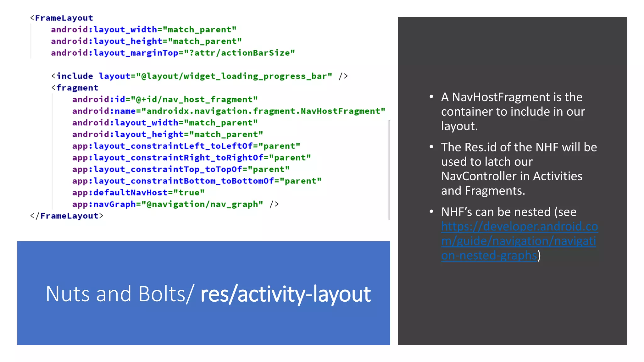
Task: Click app:layout_constraintBottom_toBottomOf="parent" line
Action: [x=197, y=181]
